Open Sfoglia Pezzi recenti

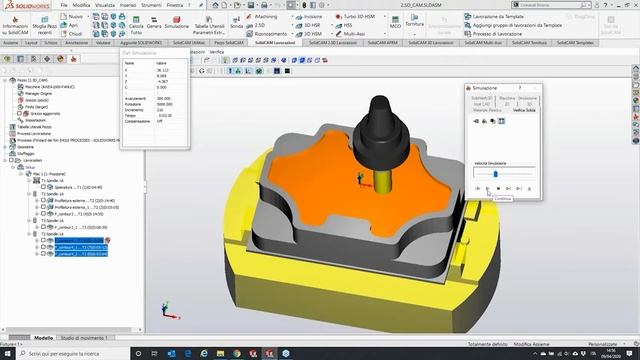(x=45, y=25)
